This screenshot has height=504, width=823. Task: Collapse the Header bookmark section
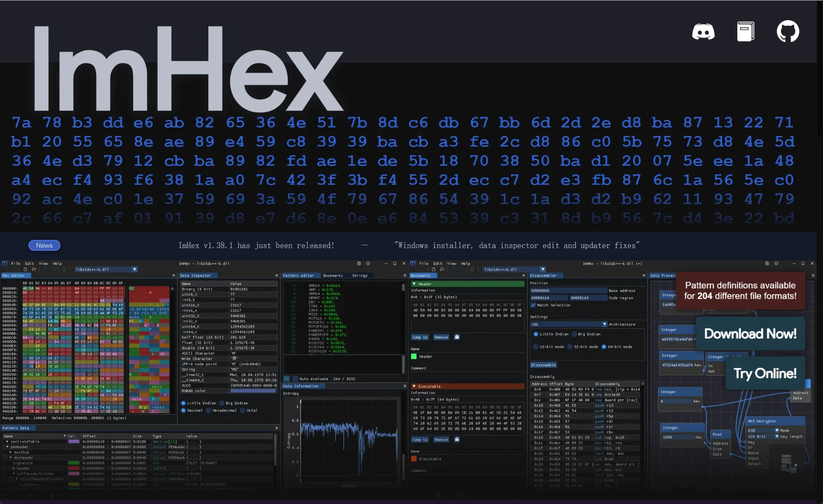click(414, 284)
